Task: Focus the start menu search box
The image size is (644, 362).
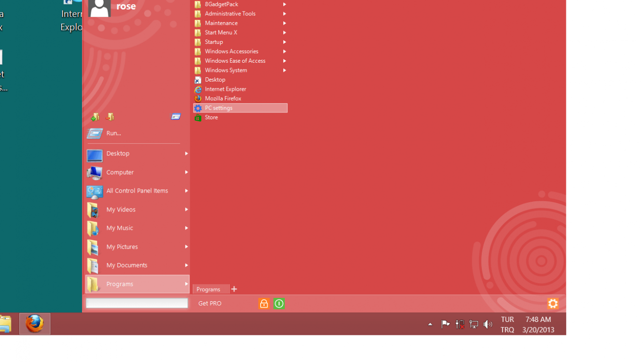Action: click(137, 303)
